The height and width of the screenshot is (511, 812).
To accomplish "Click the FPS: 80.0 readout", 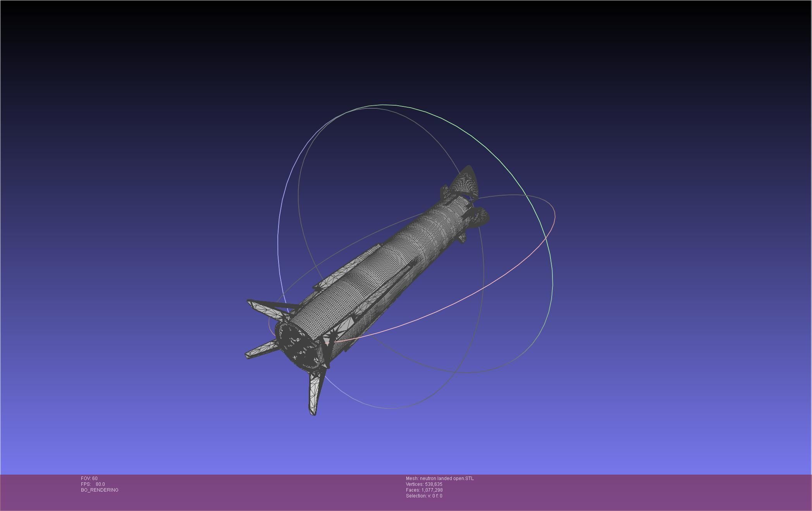I will tap(93, 484).
